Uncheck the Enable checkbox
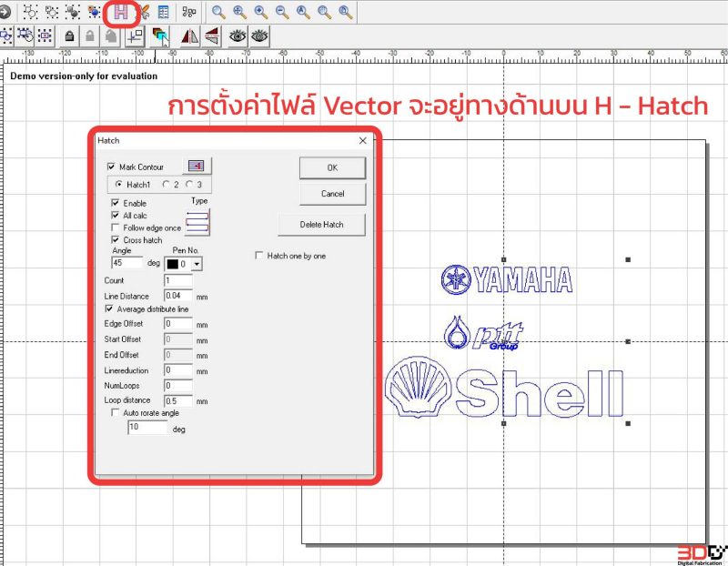 (116, 203)
